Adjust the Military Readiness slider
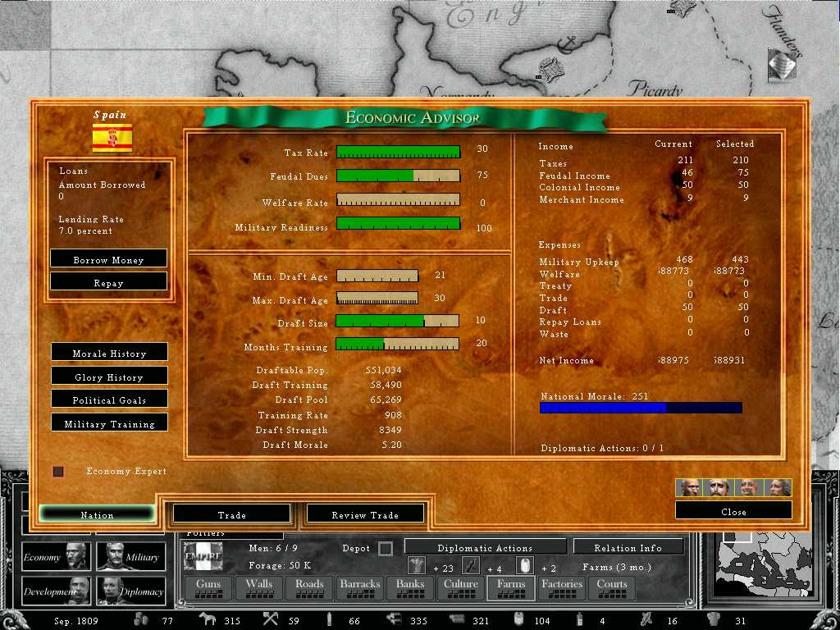 pyautogui.click(x=398, y=223)
